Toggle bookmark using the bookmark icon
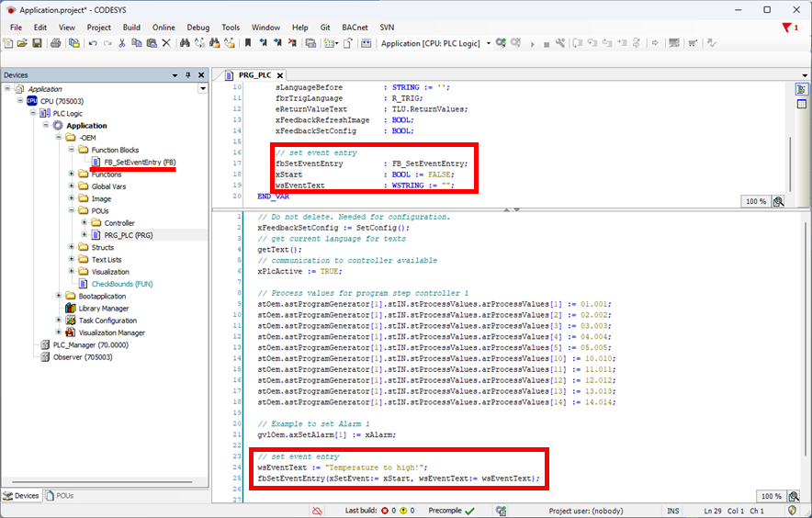812x518 pixels. point(248,43)
